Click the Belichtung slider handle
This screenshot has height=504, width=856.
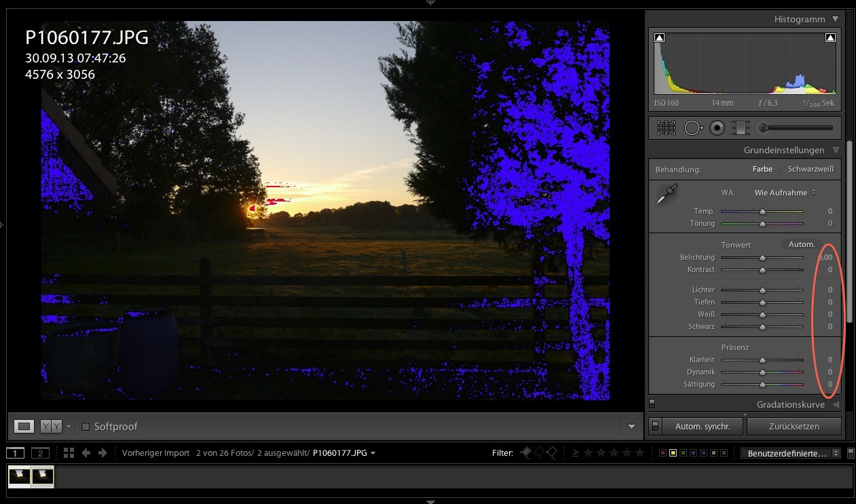(762, 258)
